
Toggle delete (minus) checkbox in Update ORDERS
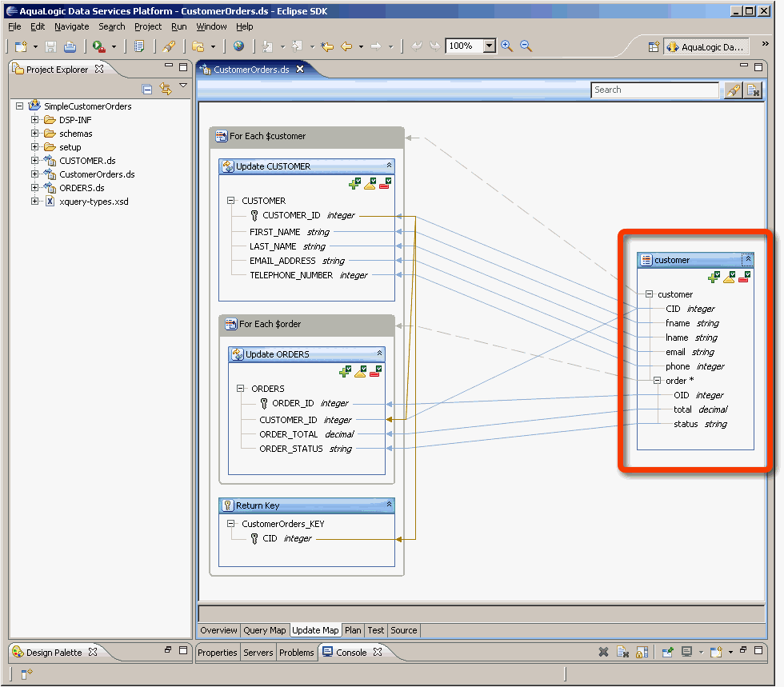(375, 372)
